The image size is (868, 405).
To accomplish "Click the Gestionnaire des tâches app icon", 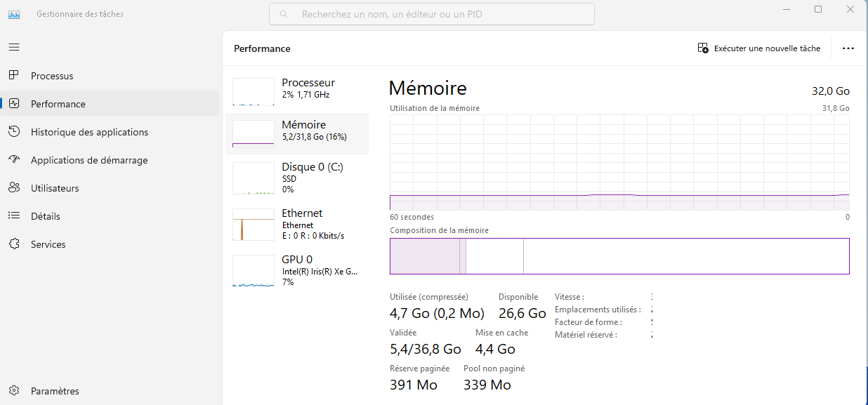I will (x=14, y=14).
